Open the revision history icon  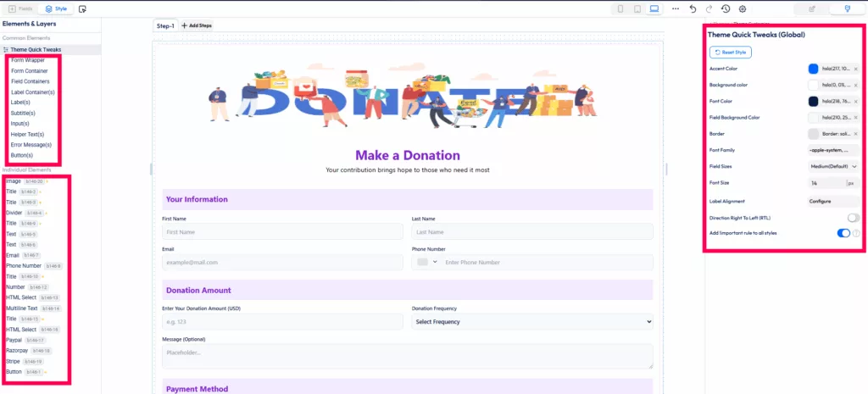pyautogui.click(x=726, y=8)
